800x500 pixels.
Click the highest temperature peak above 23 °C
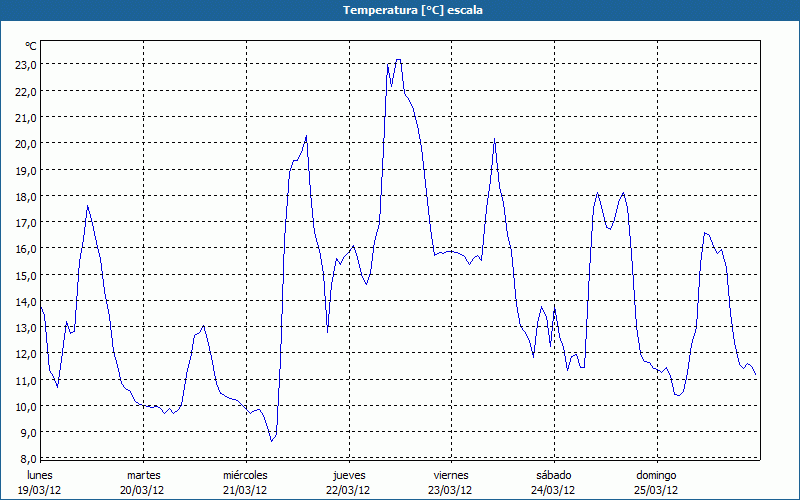click(398, 60)
